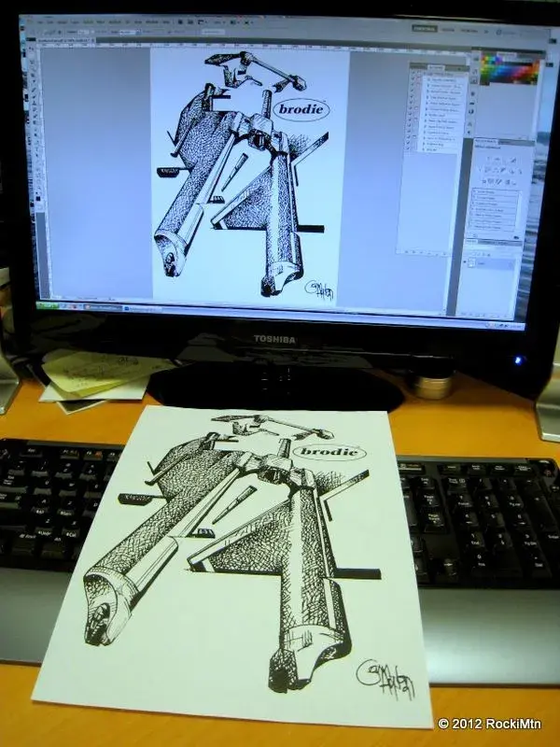Collapse the Default Actions set
The image size is (560, 747).
click(425, 74)
